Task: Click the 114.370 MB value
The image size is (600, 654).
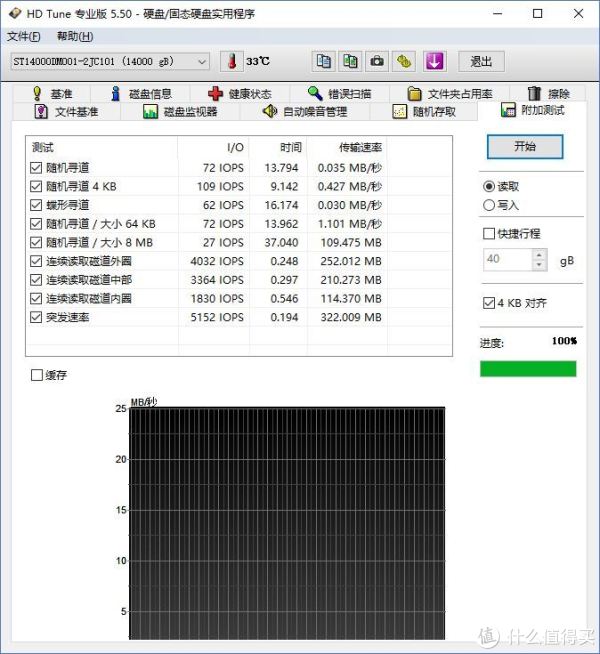Action: pyautogui.click(x=351, y=299)
